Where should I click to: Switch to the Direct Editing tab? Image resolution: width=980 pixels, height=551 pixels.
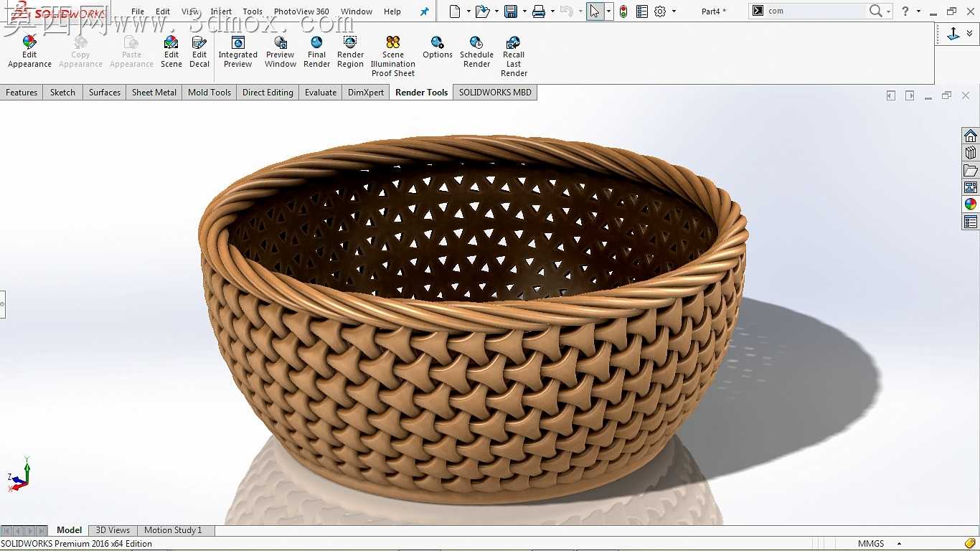[268, 93]
